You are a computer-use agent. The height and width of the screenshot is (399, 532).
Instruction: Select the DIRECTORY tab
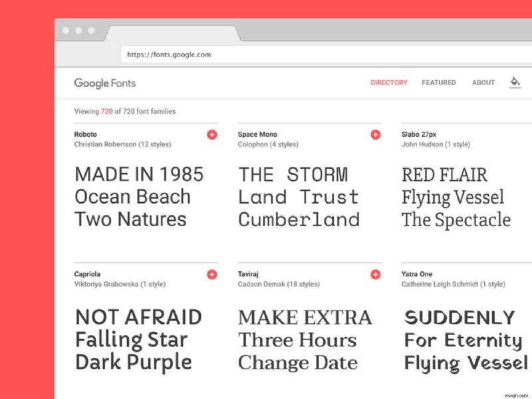(389, 82)
